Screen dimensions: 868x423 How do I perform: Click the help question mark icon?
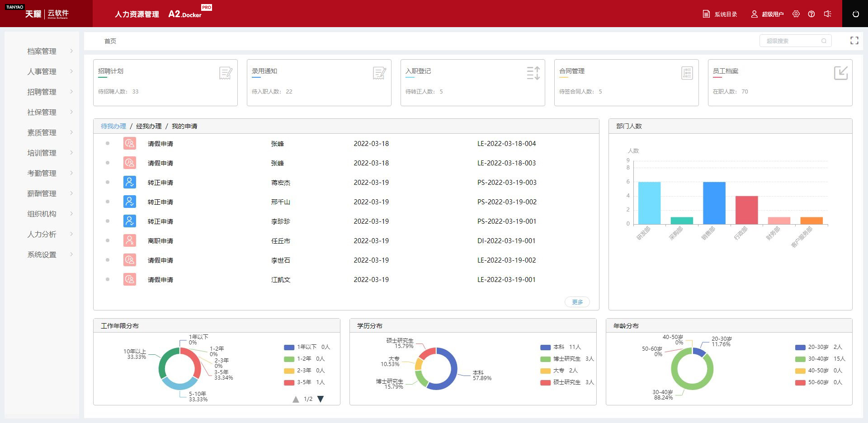click(x=811, y=14)
